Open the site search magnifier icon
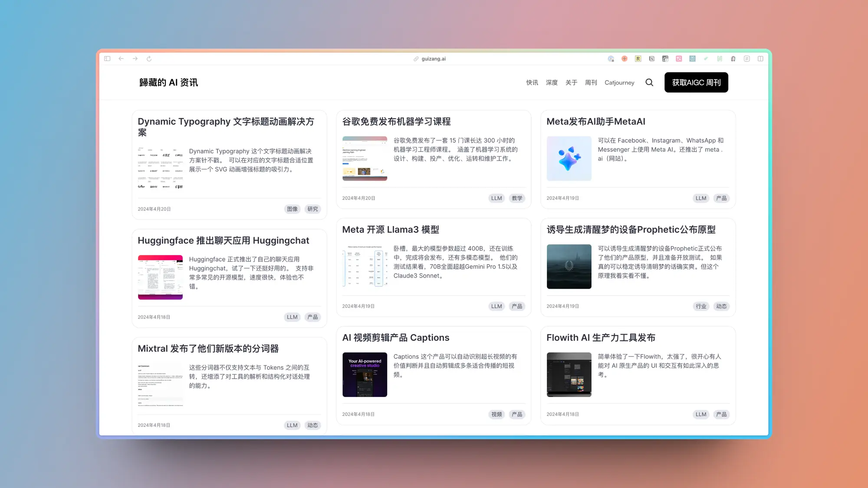 tap(649, 82)
